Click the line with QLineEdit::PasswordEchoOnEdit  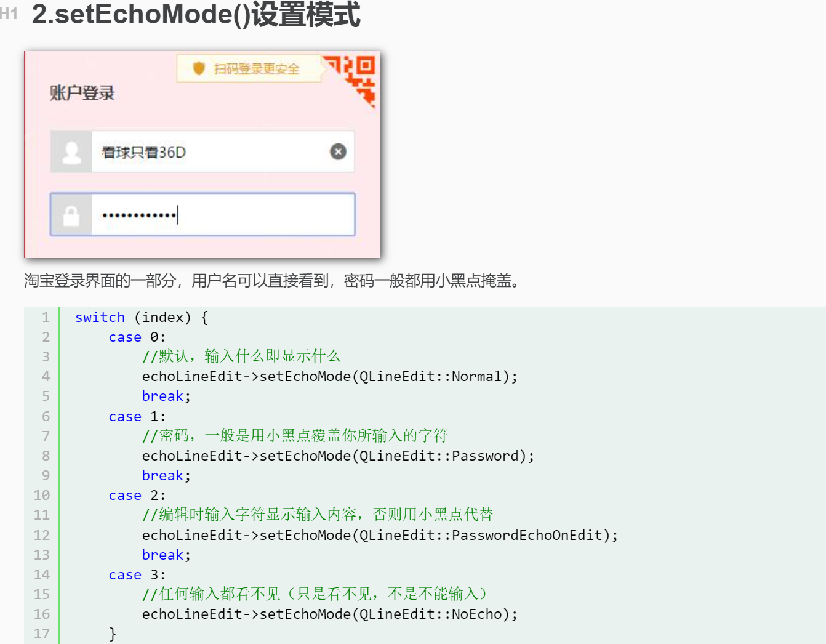(380, 535)
